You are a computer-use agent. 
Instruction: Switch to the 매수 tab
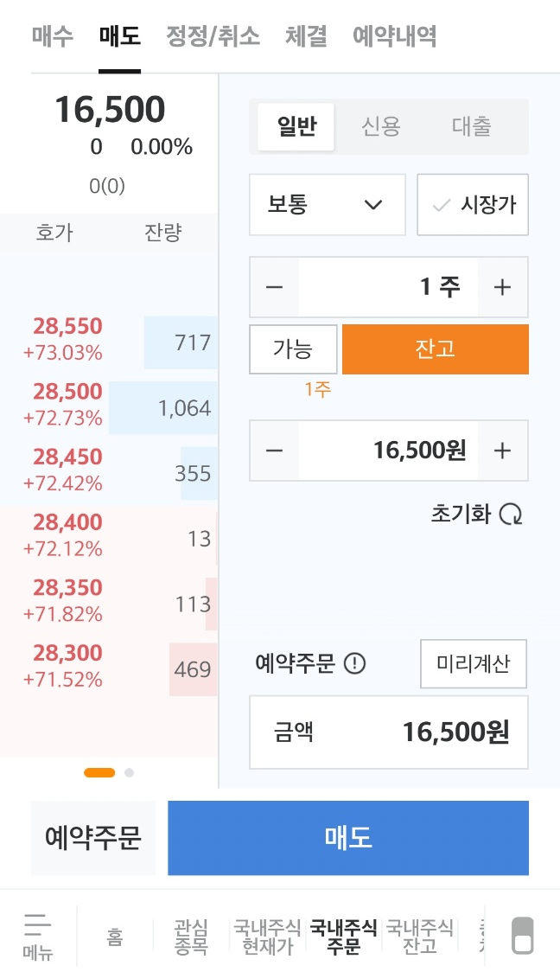click(x=53, y=36)
